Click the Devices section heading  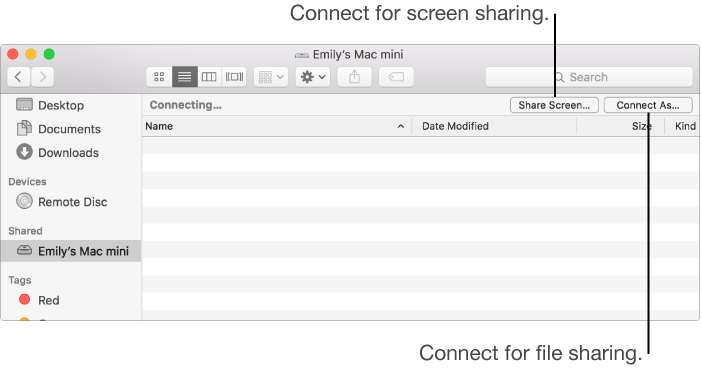(x=27, y=182)
